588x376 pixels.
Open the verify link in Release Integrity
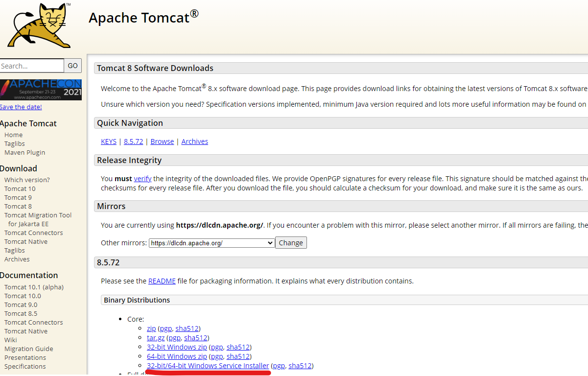point(142,179)
